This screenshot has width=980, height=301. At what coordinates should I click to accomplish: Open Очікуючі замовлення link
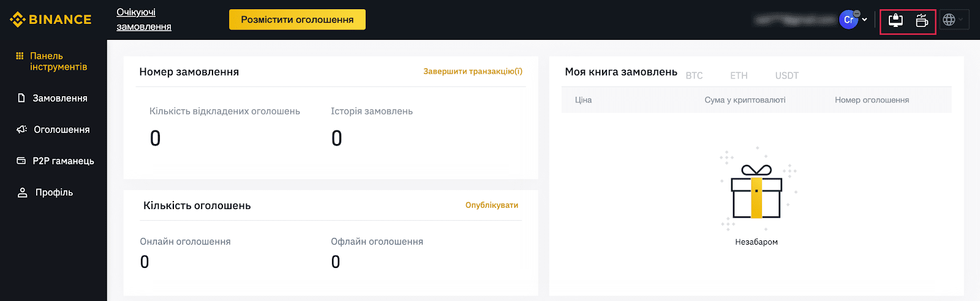pos(144,20)
